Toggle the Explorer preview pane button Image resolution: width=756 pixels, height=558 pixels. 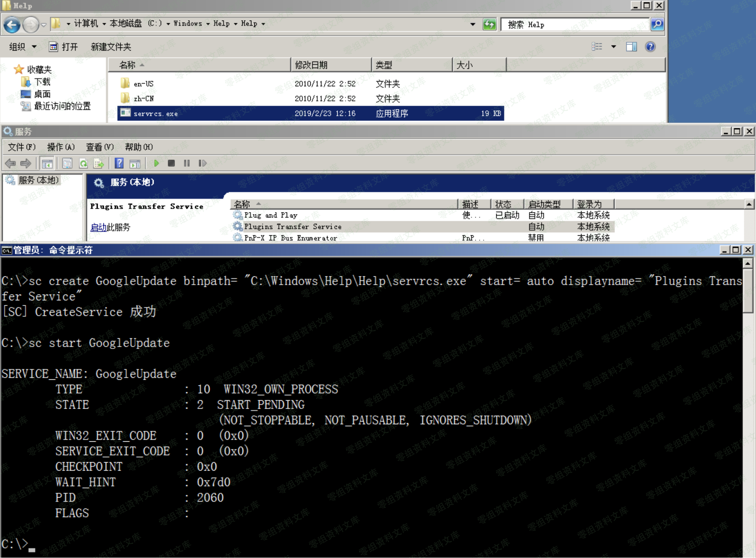[631, 47]
